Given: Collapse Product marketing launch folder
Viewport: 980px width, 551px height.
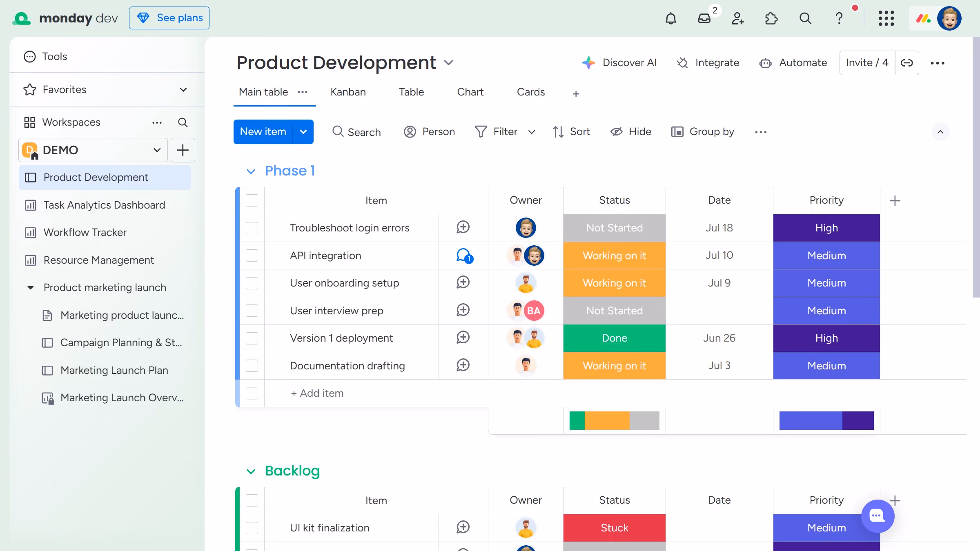Looking at the screenshot, I should (x=31, y=288).
